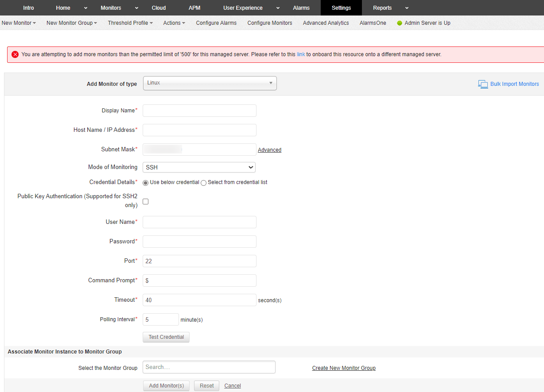
Task: Click the Reset button
Action: coord(207,386)
